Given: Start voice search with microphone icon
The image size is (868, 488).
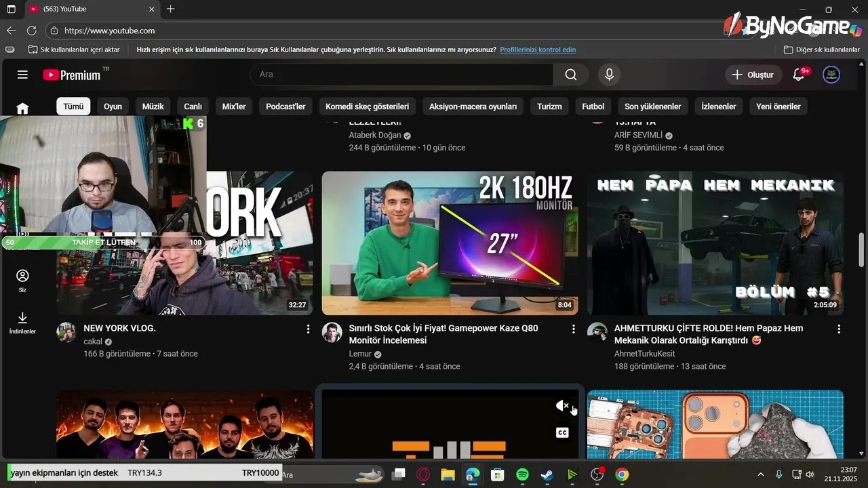Looking at the screenshot, I should 609,75.
